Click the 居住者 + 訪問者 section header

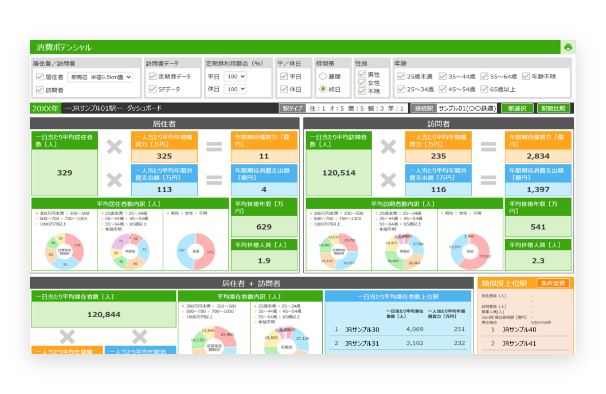tap(251, 283)
